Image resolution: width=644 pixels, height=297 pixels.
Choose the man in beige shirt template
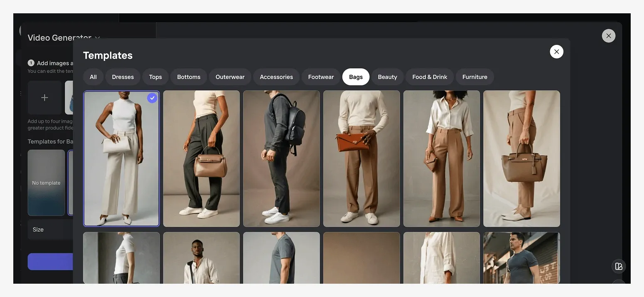click(202, 258)
